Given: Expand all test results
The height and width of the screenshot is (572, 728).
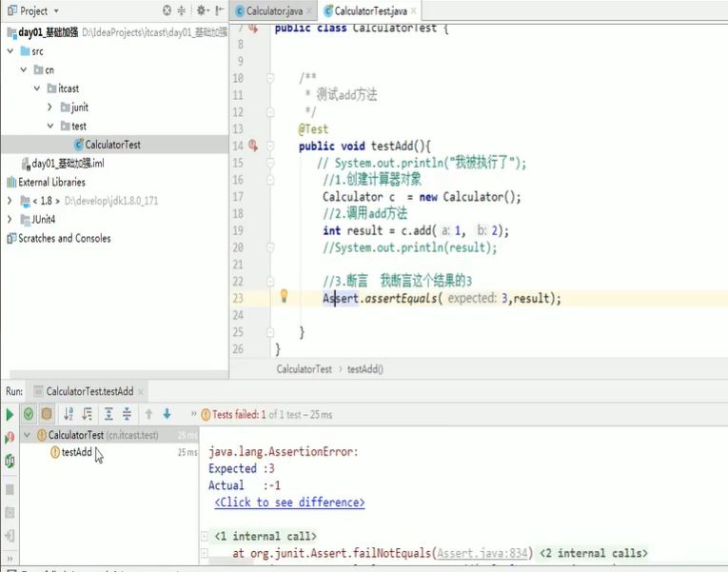Looking at the screenshot, I should (108, 414).
